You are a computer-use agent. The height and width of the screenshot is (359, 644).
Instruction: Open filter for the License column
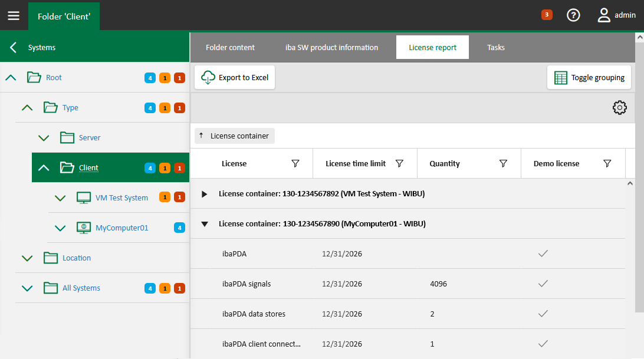(x=295, y=164)
